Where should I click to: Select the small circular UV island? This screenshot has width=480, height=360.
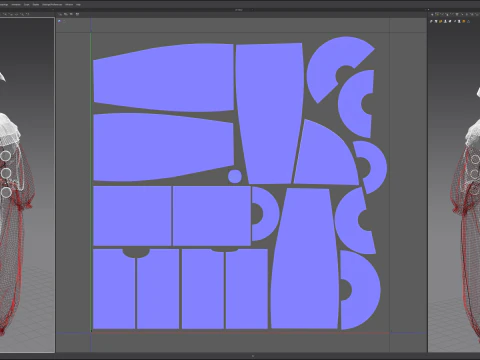point(235,176)
